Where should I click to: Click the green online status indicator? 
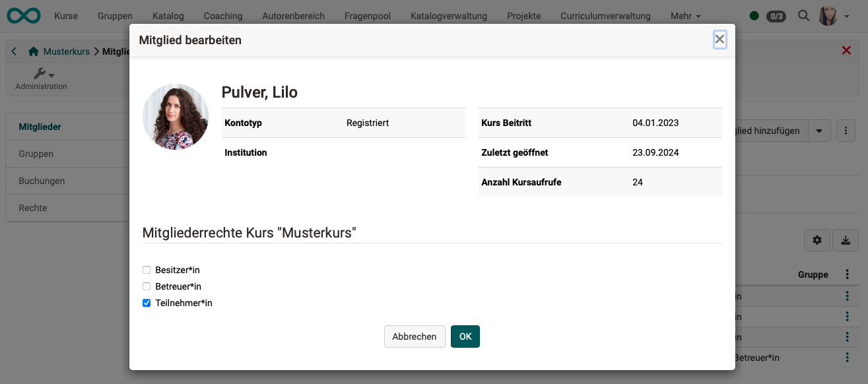pyautogui.click(x=754, y=15)
